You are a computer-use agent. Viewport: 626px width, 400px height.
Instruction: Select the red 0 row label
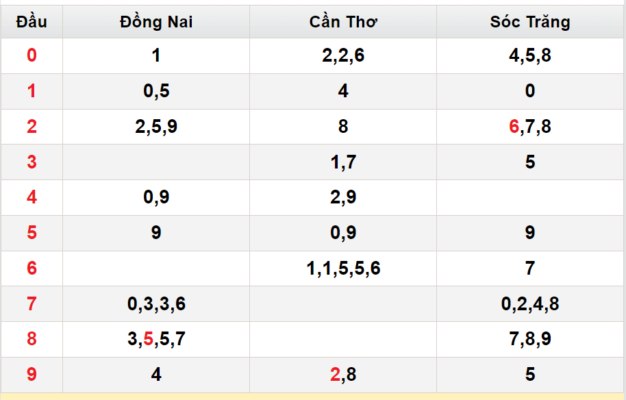point(32,55)
